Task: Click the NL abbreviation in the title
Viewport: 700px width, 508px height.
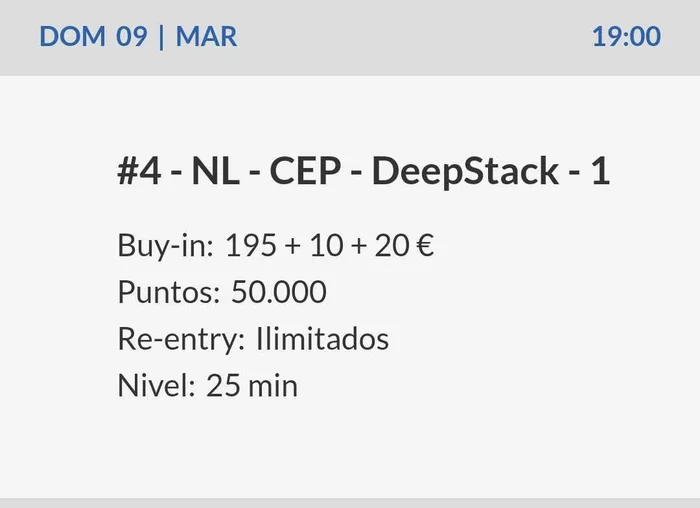Action: tap(215, 172)
